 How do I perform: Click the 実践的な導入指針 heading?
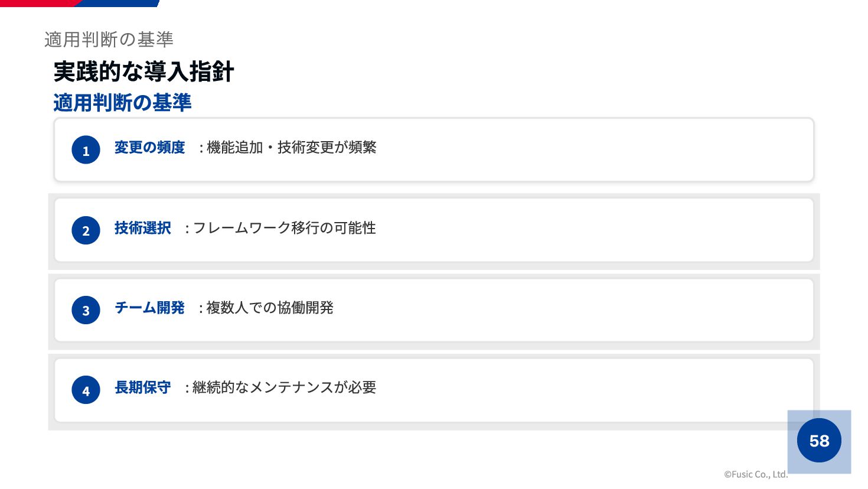143,72
